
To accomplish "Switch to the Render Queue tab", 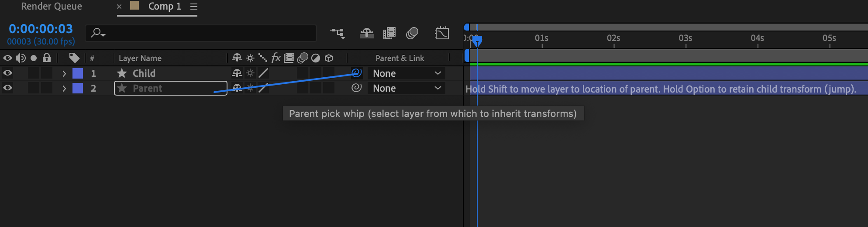I will pos(52,7).
